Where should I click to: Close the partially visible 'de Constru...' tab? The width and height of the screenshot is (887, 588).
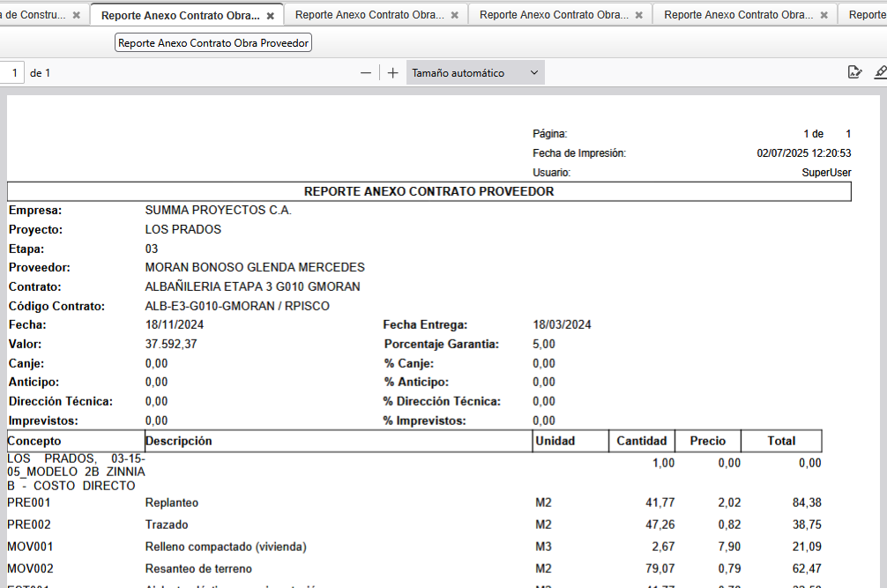[76, 16]
